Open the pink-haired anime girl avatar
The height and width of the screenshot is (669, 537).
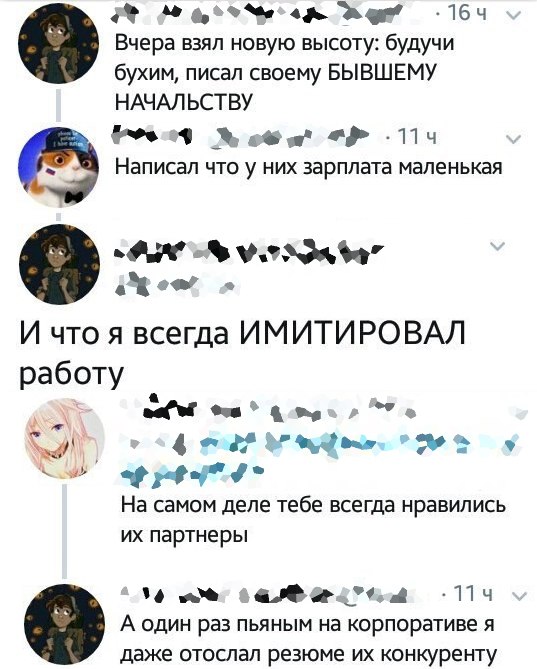[x=64, y=438]
